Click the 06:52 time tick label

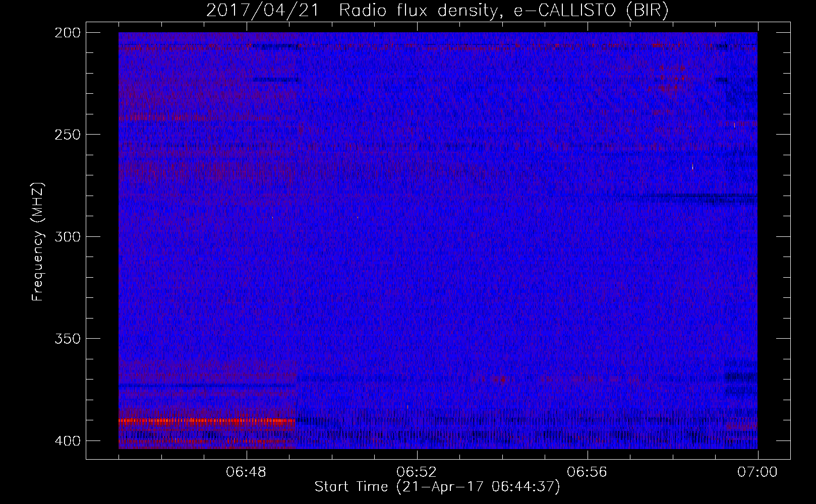pos(417,472)
